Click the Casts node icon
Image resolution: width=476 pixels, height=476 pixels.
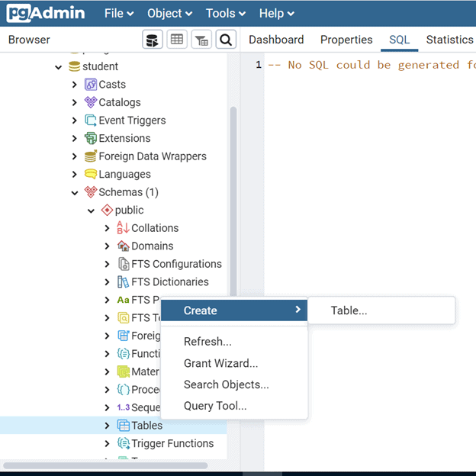[91, 85]
